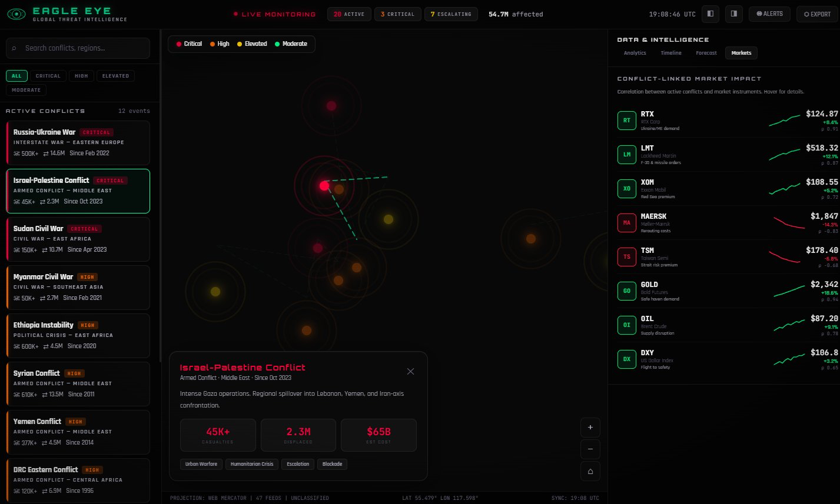The image size is (840, 504).
Task: Filter conflicts by Elevated severity
Action: [116, 76]
